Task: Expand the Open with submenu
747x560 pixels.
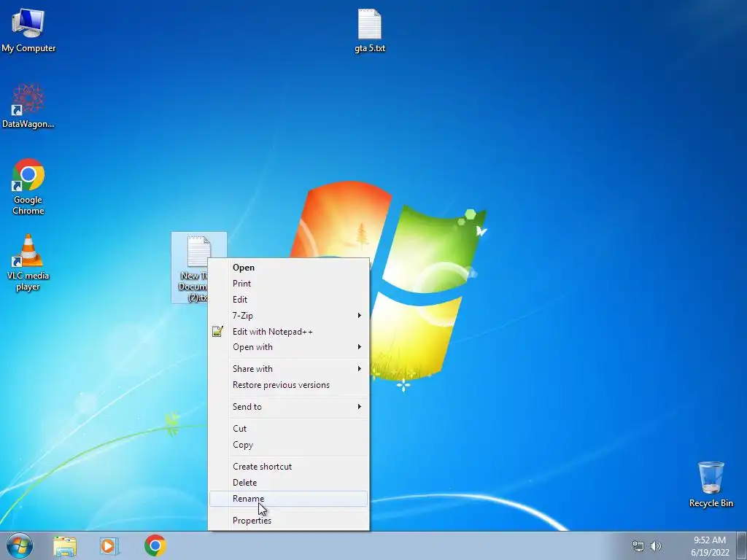Action: click(x=289, y=347)
